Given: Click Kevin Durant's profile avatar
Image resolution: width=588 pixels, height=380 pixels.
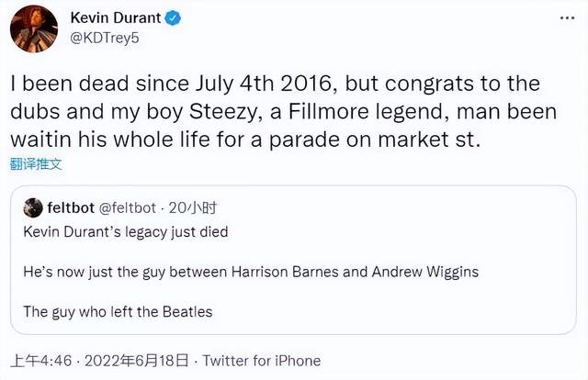Looking at the screenshot, I should [35, 29].
